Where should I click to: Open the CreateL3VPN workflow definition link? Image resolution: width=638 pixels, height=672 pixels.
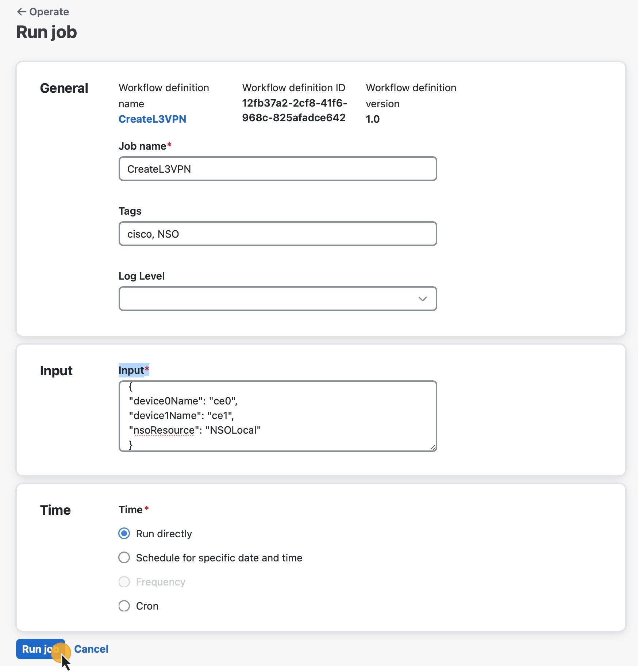tap(152, 119)
